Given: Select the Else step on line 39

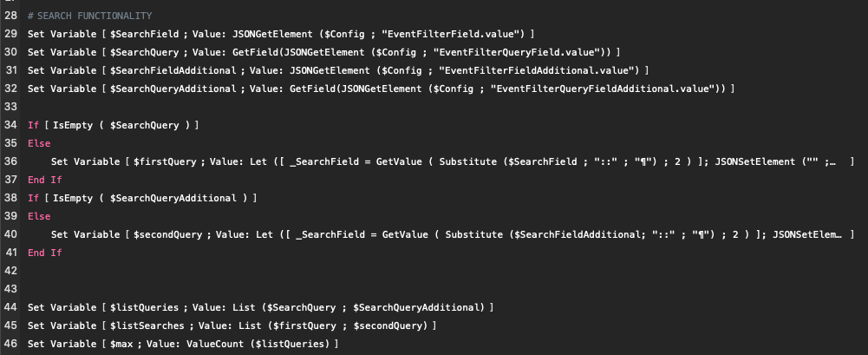Looking at the screenshot, I should pos(39,216).
